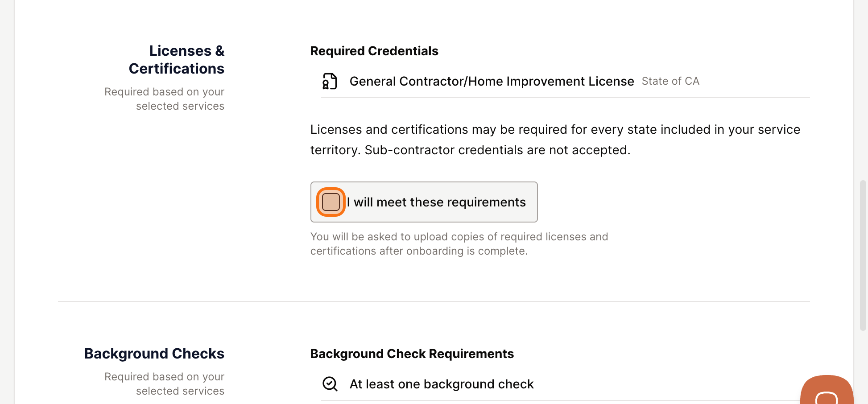868x404 pixels.
Task: Click the 'State of CA' label
Action: coord(670,81)
